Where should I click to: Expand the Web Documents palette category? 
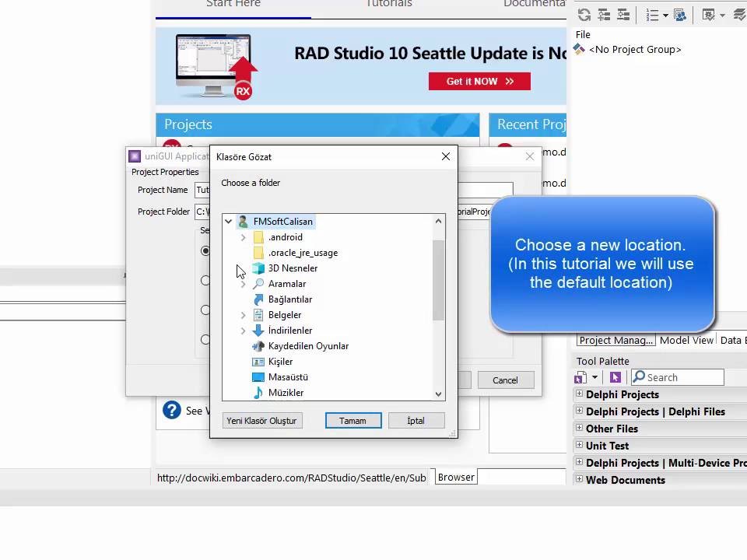click(x=579, y=479)
